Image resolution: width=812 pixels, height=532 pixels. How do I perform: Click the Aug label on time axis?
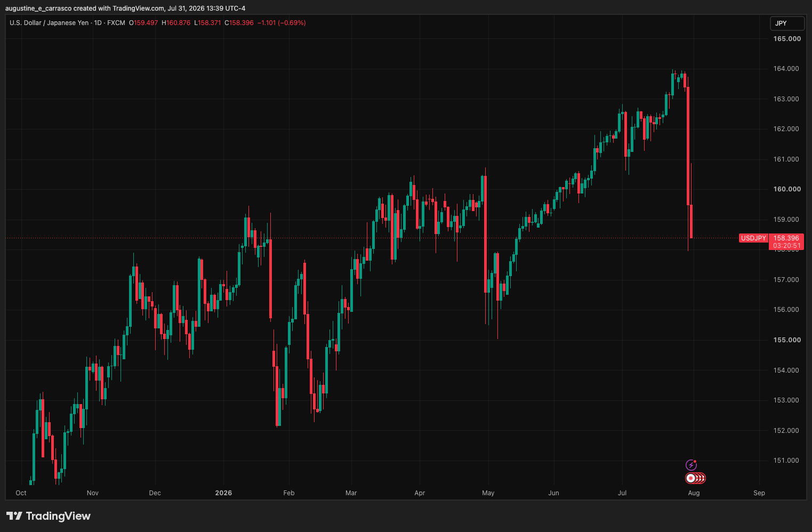pyautogui.click(x=694, y=493)
